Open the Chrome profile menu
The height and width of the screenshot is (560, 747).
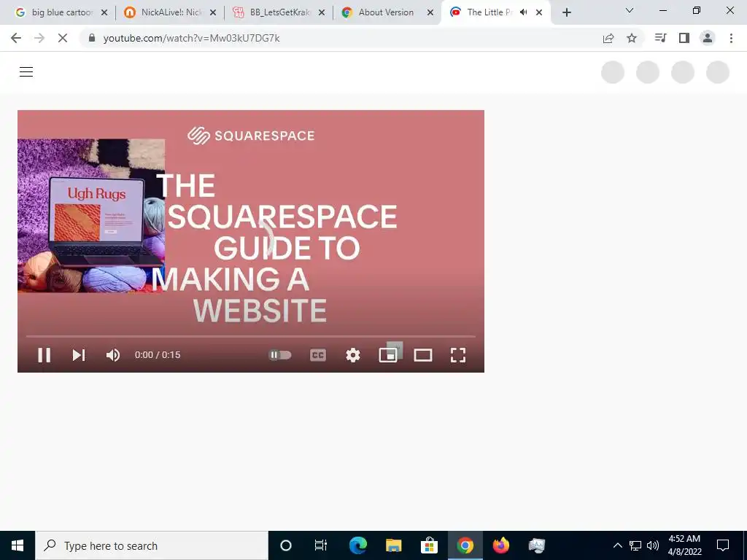(708, 38)
